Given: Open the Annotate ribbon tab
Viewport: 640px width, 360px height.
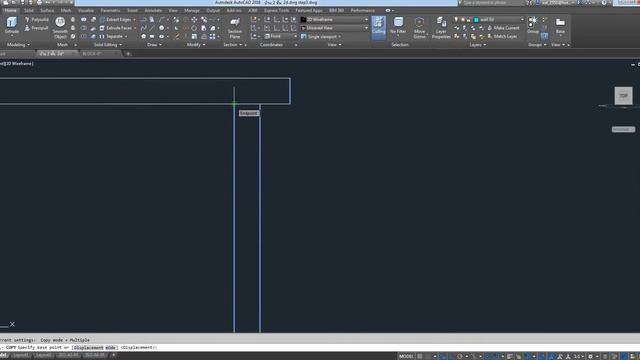Looking at the screenshot, I should 153,11.
